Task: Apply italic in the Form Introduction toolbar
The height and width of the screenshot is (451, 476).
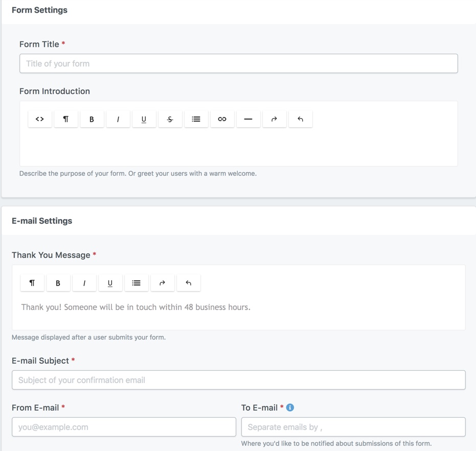Action: pyautogui.click(x=118, y=118)
